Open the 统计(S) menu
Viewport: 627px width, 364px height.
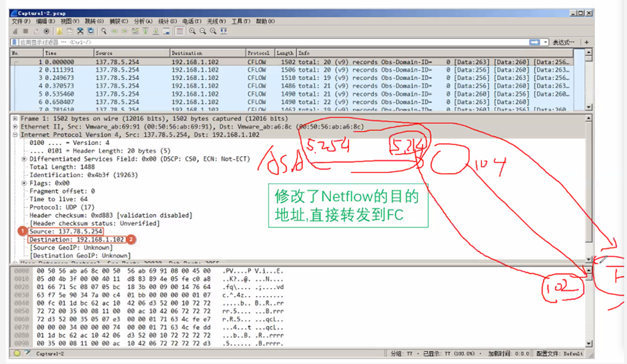[168, 21]
